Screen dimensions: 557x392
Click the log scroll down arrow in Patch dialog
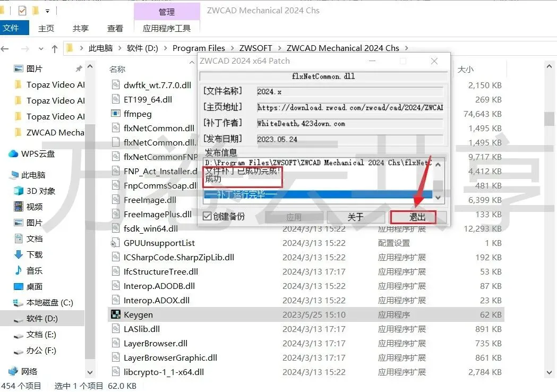click(x=439, y=198)
